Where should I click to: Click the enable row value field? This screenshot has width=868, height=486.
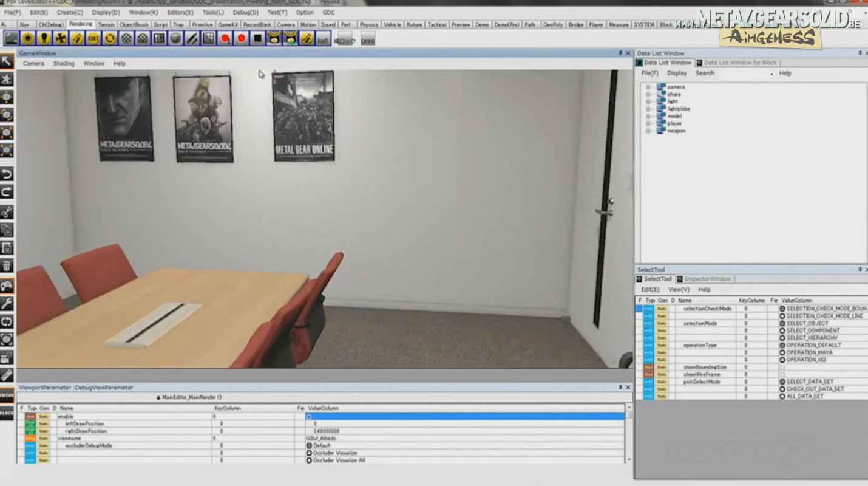tap(464, 416)
